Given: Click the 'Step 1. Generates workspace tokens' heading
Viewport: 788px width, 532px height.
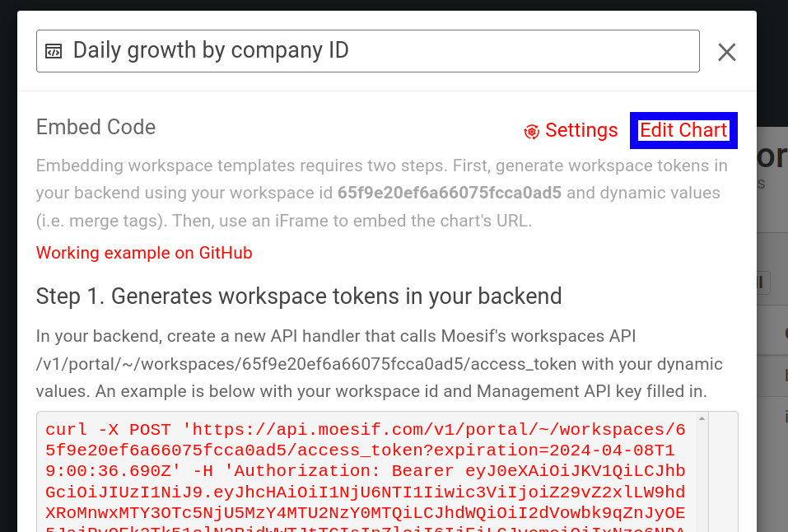Looking at the screenshot, I should 299,296.
